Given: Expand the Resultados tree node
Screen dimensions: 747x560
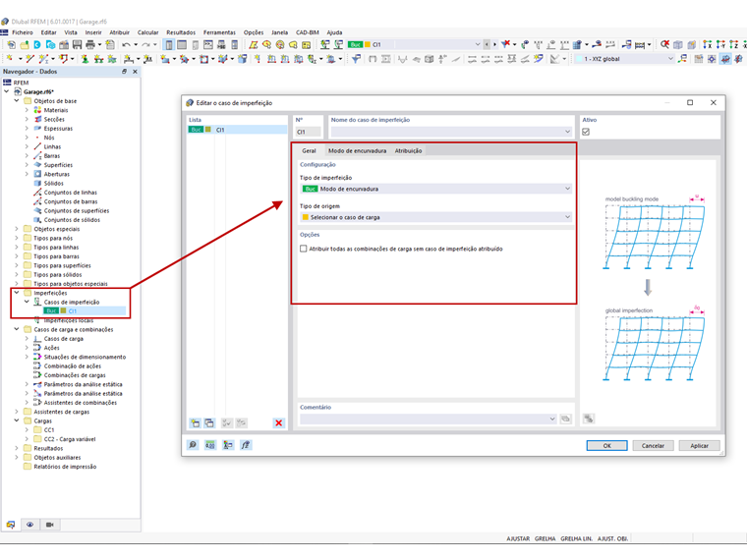Looking at the screenshot, I should pos(17,448).
